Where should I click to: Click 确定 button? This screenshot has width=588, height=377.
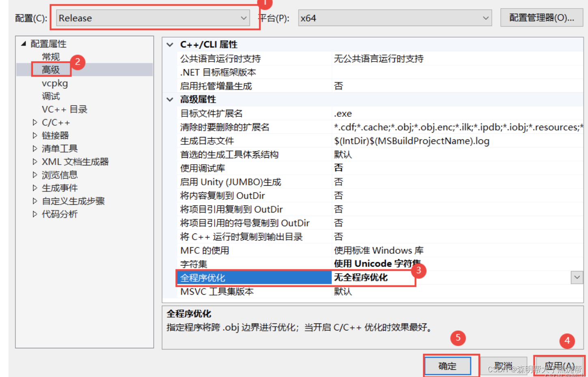click(x=448, y=366)
